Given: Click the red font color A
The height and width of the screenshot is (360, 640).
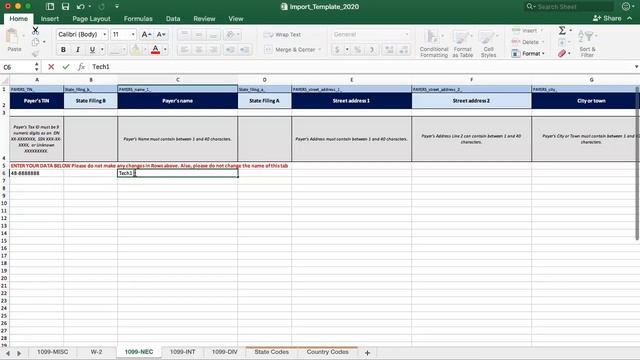Looking at the screenshot, I should [156, 50].
